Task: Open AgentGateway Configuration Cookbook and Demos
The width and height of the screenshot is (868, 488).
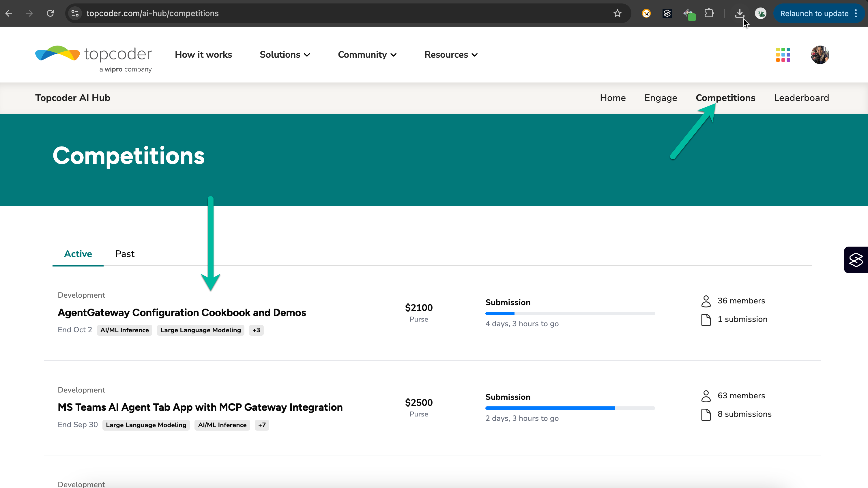Action: (x=182, y=313)
